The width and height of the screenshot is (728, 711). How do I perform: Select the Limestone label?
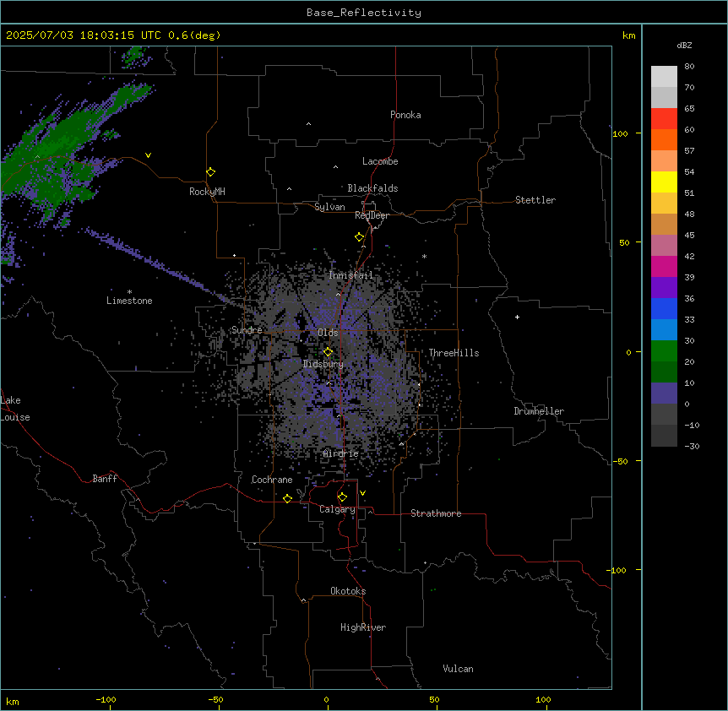point(129,301)
